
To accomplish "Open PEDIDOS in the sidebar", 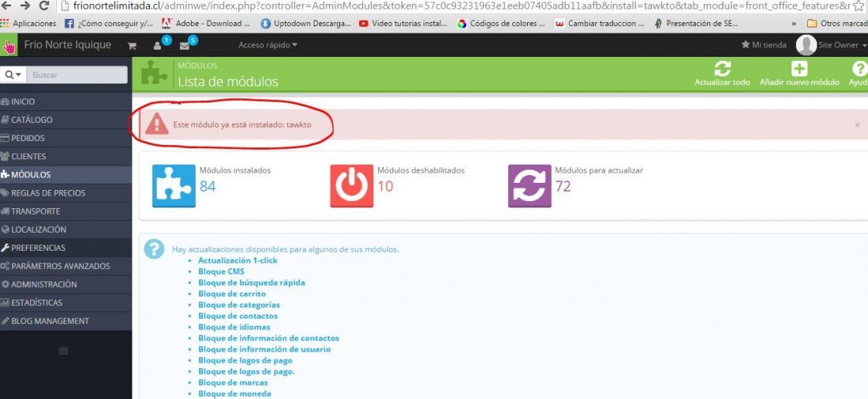I will pos(65,138).
